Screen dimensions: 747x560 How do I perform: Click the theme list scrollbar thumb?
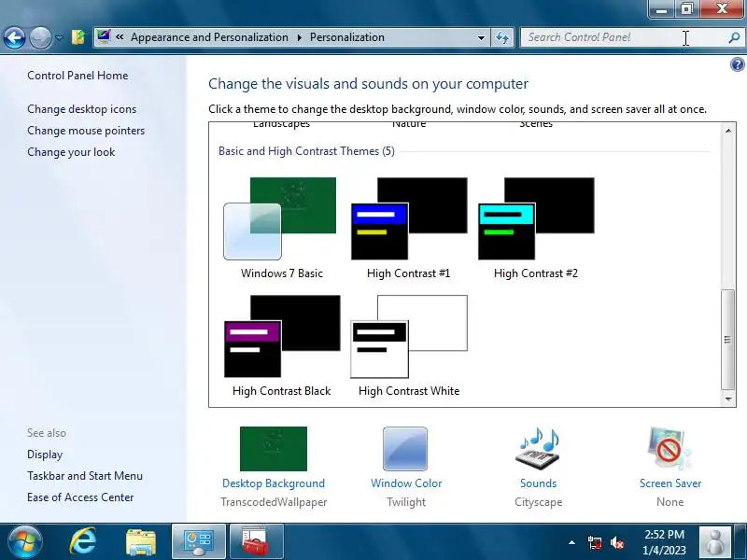pos(727,339)
